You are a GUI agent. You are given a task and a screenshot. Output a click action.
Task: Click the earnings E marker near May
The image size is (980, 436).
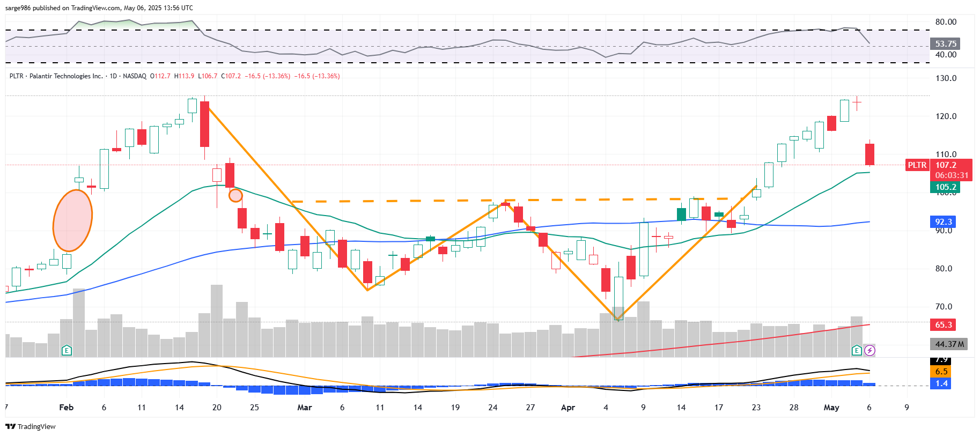pyautogui.click(x=857, y=350)
